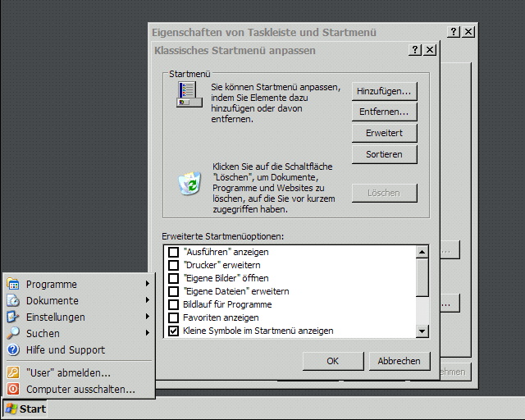
Task: Click the Entfernen... button
Action: coord(385,112)
